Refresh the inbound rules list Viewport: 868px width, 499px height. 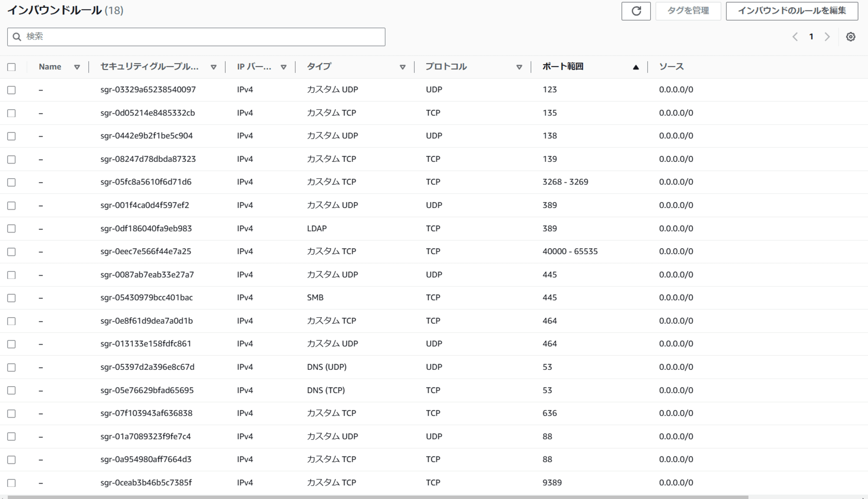(x=636, y=11)
